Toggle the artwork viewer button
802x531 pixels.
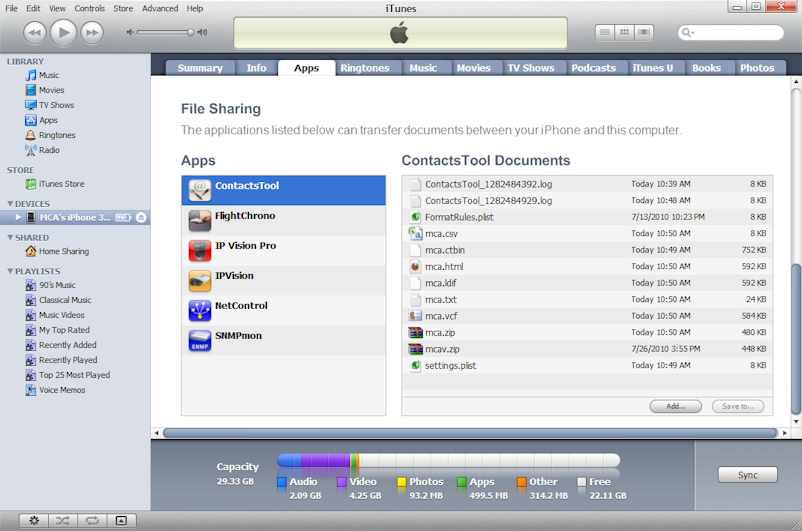pyautogui.click(x=121, y=521)
